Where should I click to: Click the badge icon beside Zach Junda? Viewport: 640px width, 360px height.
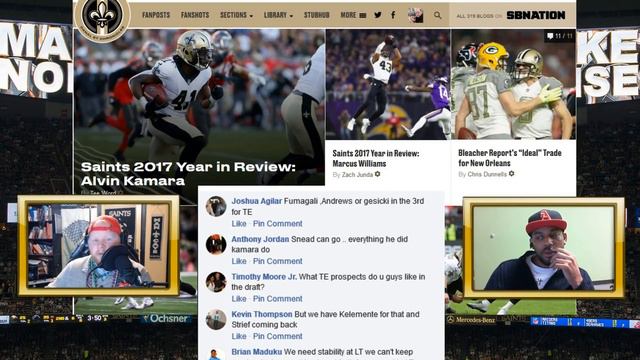[378, 174]
